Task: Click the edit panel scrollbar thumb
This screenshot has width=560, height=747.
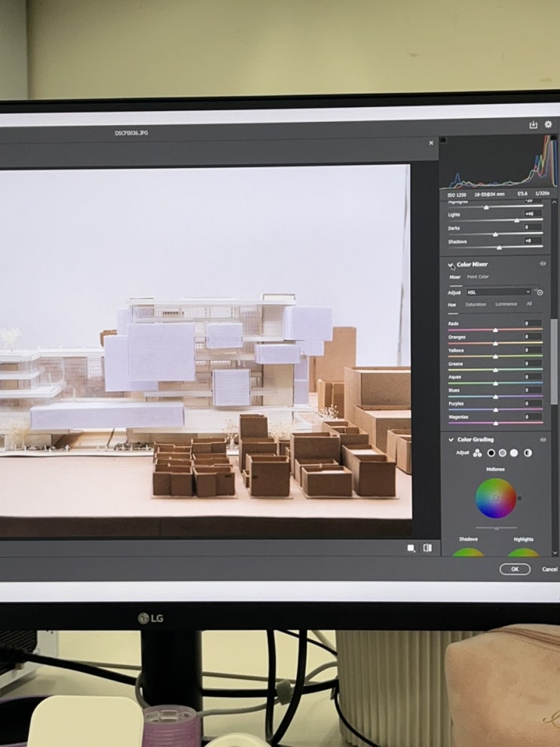Action: pyautogui.click(x=554, y=362)
